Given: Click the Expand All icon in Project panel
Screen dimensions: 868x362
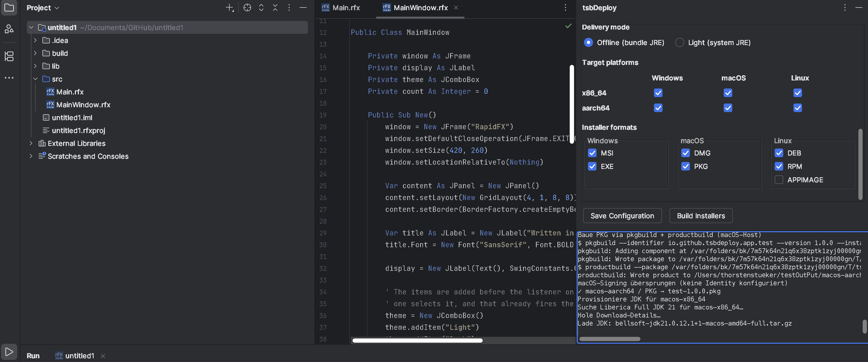Looking at the screenshot, I should [261, 8].
